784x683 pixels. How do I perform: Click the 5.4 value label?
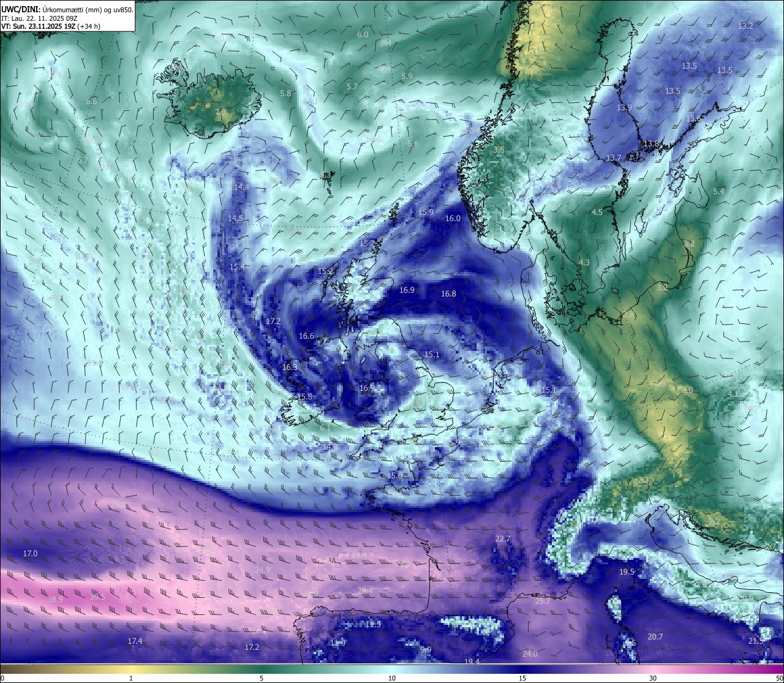[718, 191]
